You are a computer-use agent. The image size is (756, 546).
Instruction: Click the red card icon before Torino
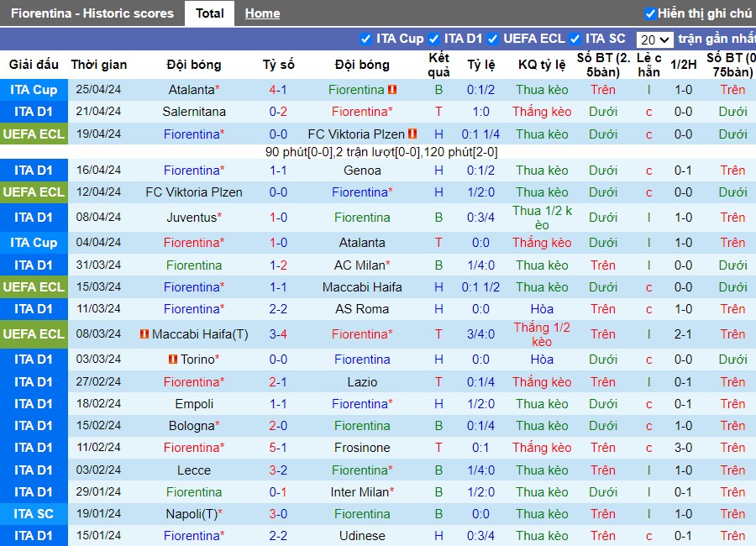click(173, 359)
